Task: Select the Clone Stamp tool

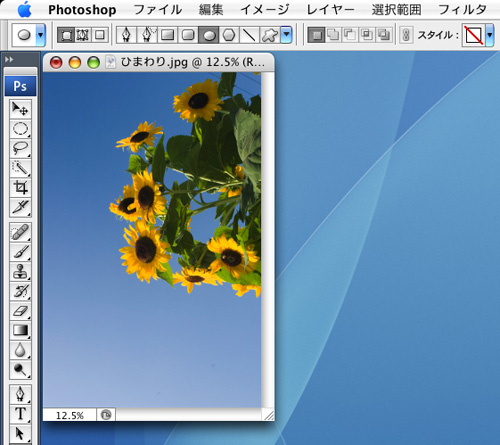Action: coord(20,271)
